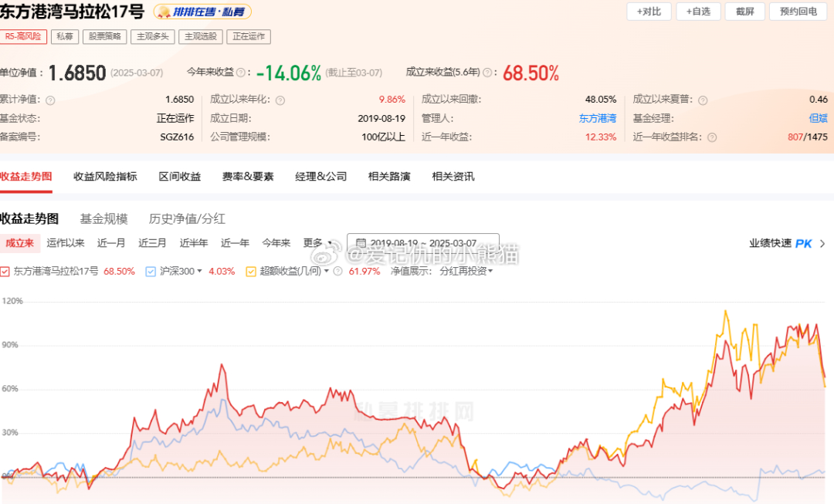Image resolution: width=834 pixels, height=504 pixels.
Task: Open the 更多 time range dropdown
Action: click(313, 242)
